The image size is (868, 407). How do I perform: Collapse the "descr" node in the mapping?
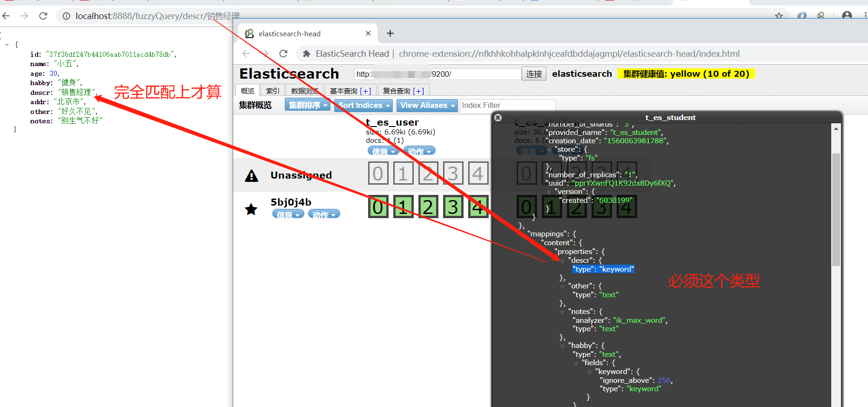[x=563, y=261]
